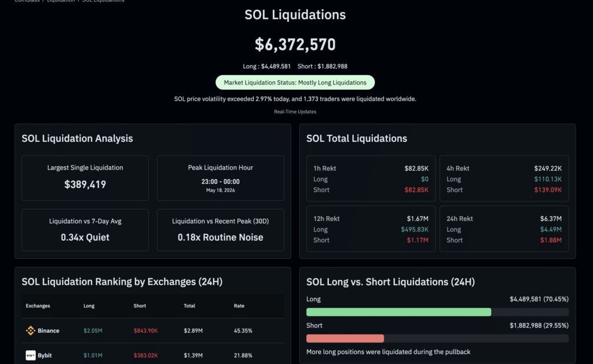Click the '$4,489,581 (70.45%)' long percentage text

click(539, 299)
